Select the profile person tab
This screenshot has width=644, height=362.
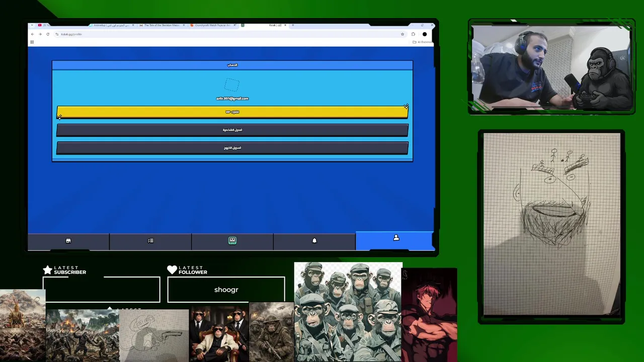396,240
